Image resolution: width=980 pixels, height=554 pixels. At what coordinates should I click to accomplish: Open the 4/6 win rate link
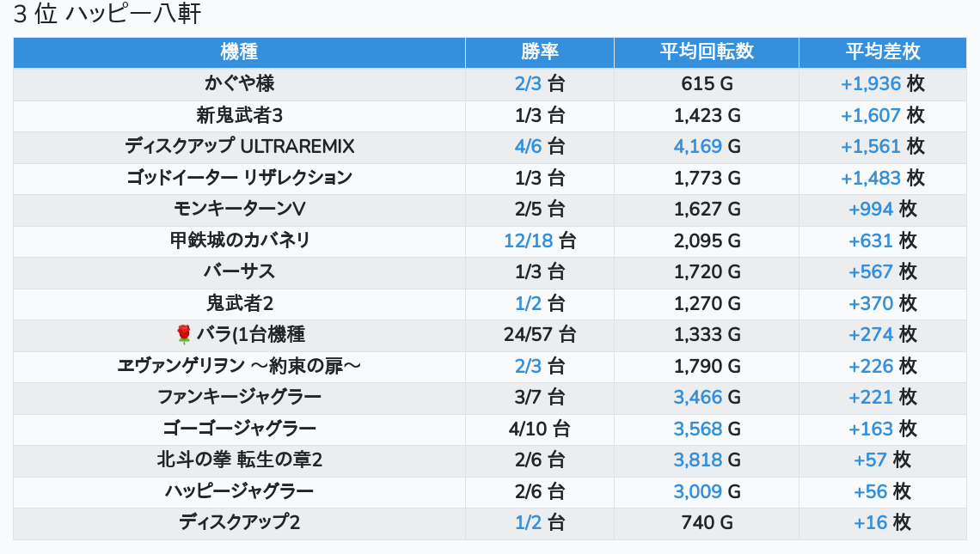point(528,146)
